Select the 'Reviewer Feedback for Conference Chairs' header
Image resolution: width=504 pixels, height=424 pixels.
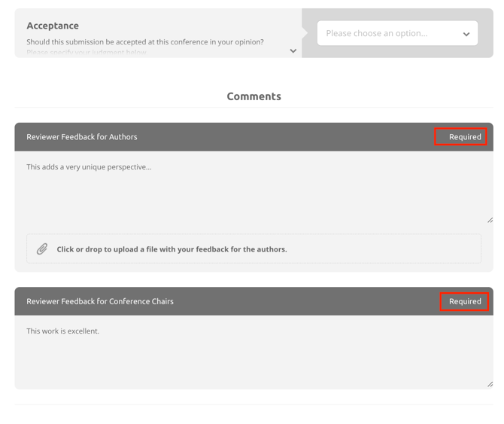click(x=100, y=301)
